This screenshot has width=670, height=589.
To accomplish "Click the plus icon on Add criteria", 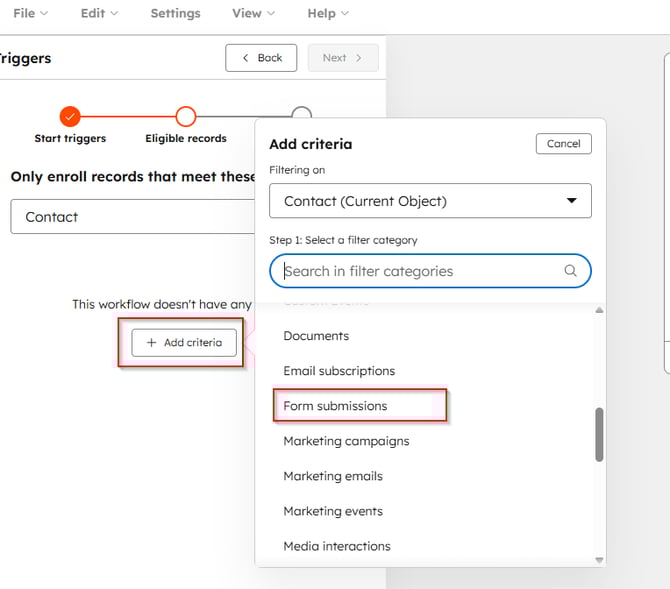I will (x=151, y=342).
